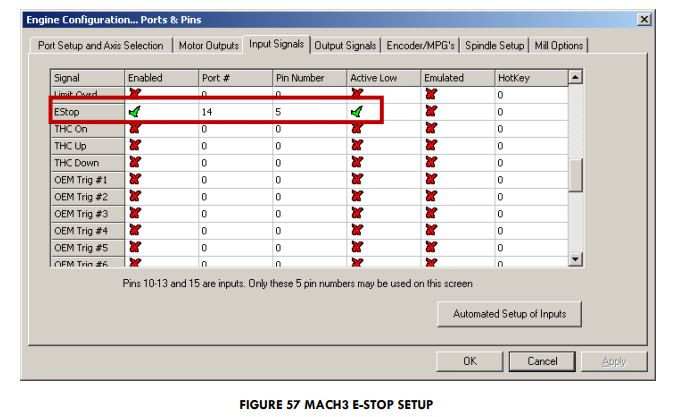Select the EStop Port # field
The image size is (688, 417).
234,112
